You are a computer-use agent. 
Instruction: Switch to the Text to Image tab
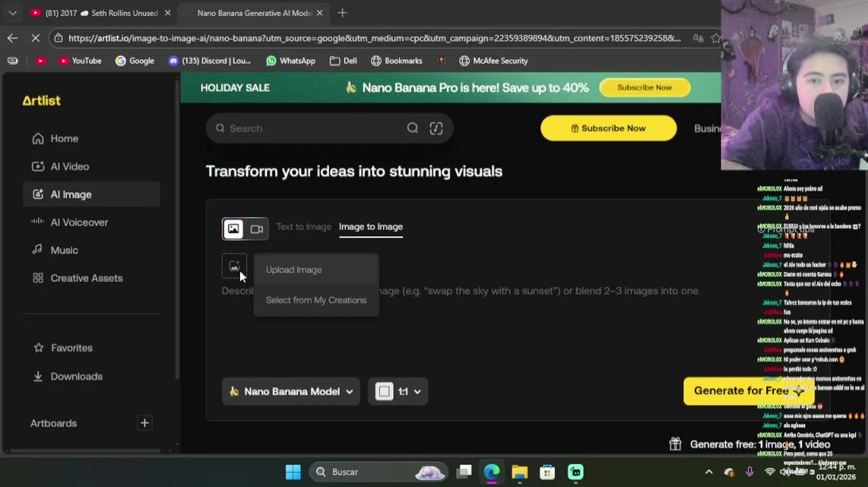[304, 227]
